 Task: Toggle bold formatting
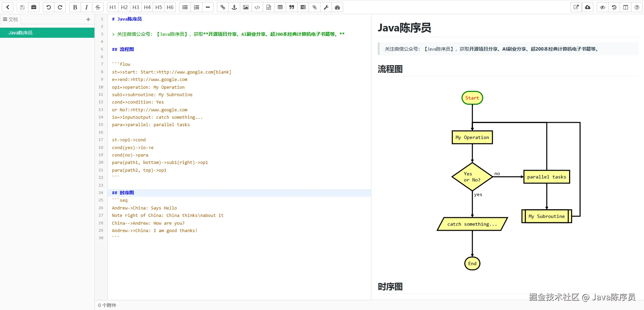[x=75, y=7]
